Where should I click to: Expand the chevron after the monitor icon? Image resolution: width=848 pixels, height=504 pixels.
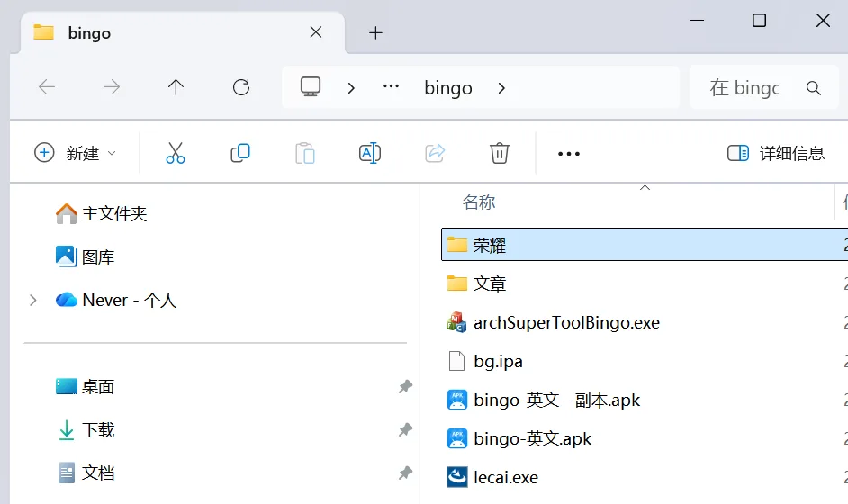coord(351,87)
